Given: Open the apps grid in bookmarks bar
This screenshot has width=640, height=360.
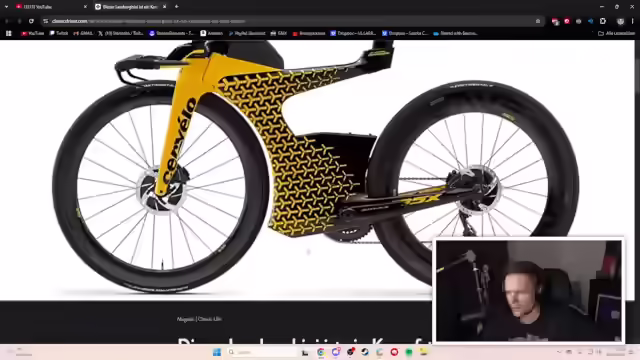Looking at the screenshot, I should (x=9, y=33).
